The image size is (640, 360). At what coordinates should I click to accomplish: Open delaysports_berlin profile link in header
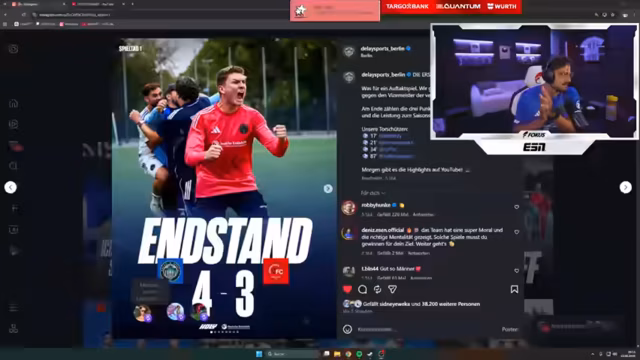tap(382, 49)
